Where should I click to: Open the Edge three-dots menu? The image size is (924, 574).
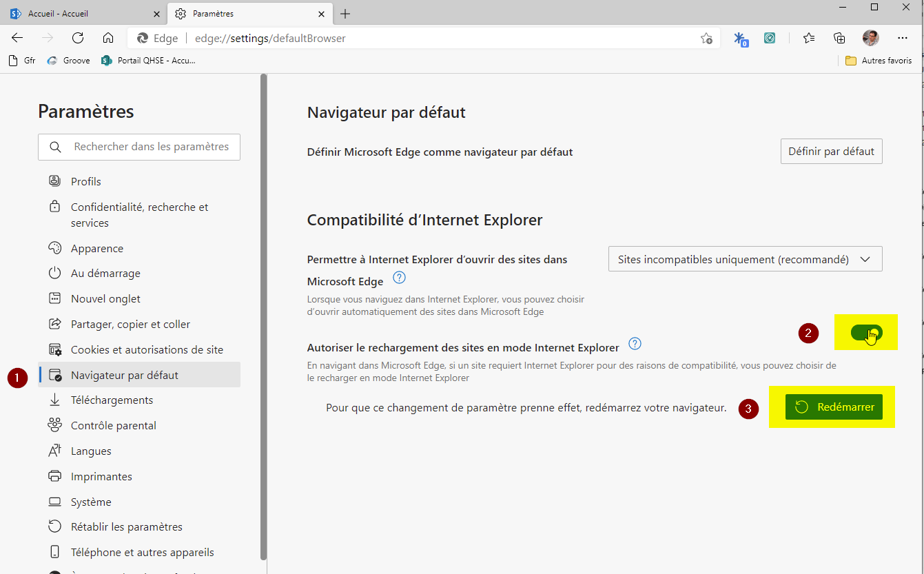coord(903,38)
